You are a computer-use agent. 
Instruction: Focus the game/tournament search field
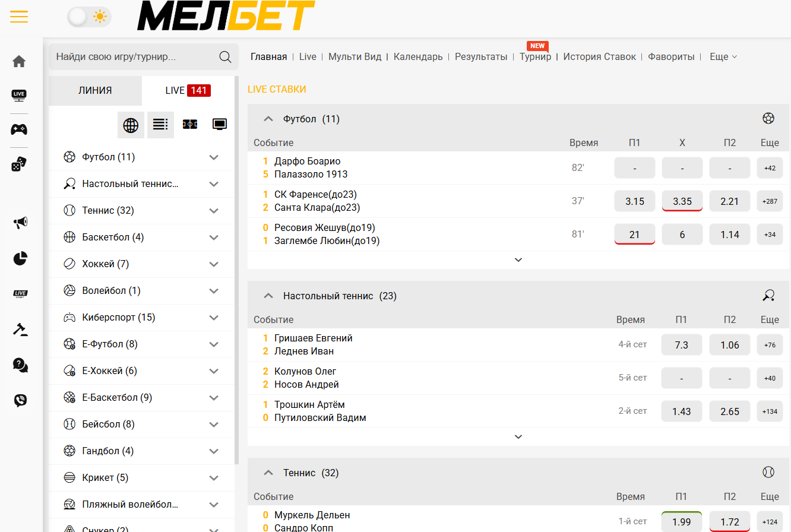(144, 57)
